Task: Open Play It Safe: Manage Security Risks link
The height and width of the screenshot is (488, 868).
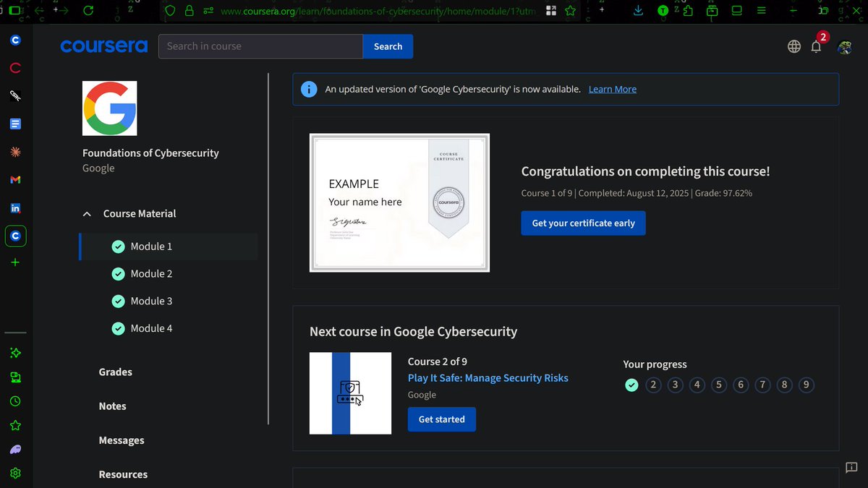Action: [488, 378]
